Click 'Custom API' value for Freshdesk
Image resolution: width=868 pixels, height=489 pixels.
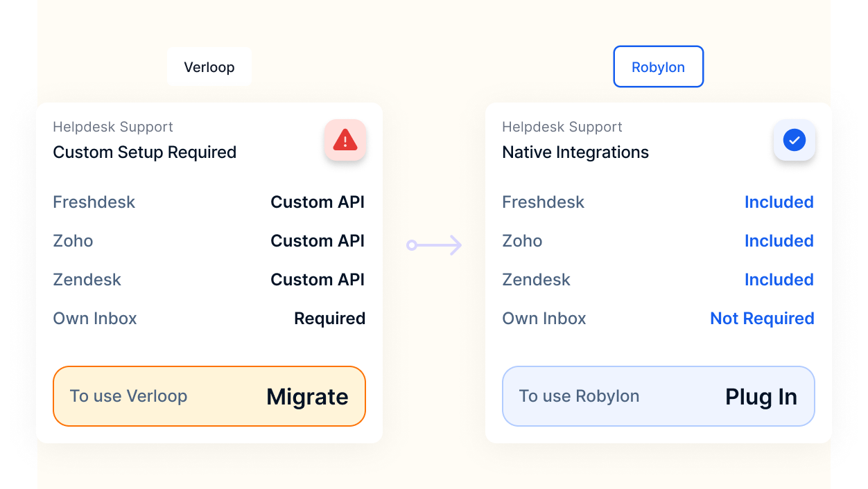[x=318, y=202]
